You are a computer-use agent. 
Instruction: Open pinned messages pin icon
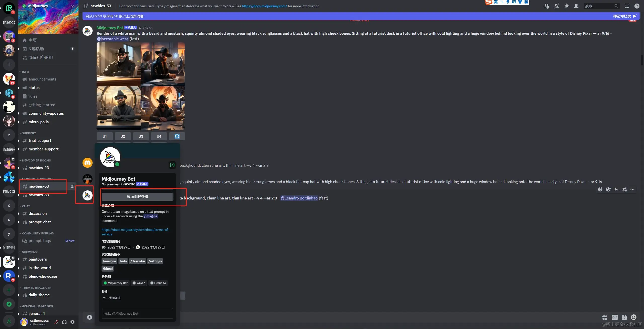tap(567, 6)
